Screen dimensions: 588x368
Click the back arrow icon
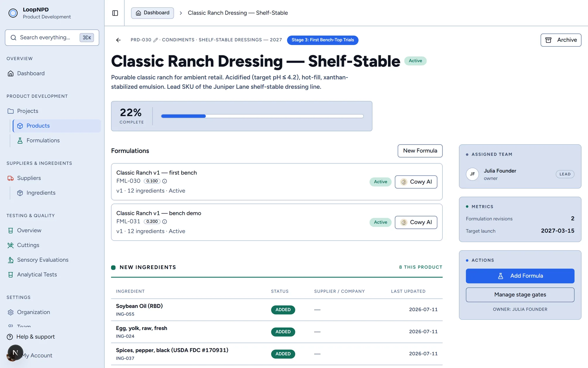pyautogui.click(x=118, y=40)
